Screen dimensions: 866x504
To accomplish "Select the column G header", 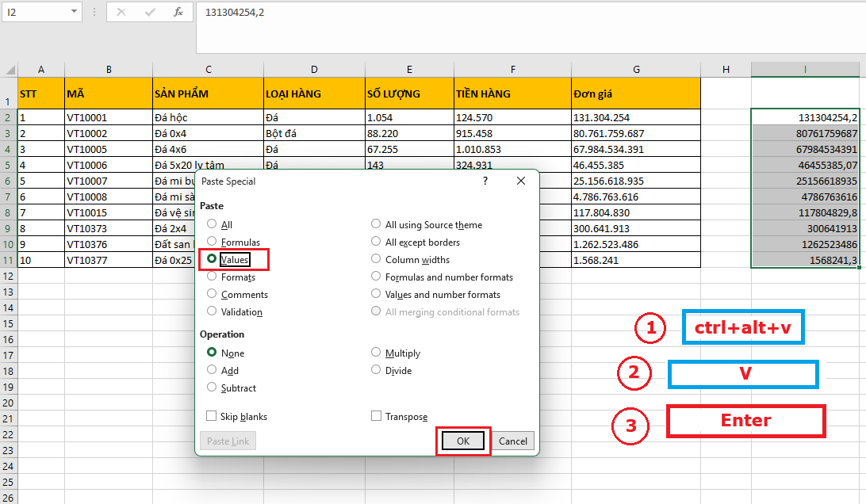I will coord(635,70).
